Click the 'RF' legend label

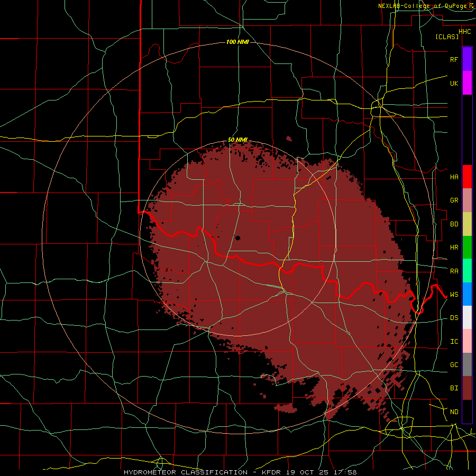click(x=454, y=59)
